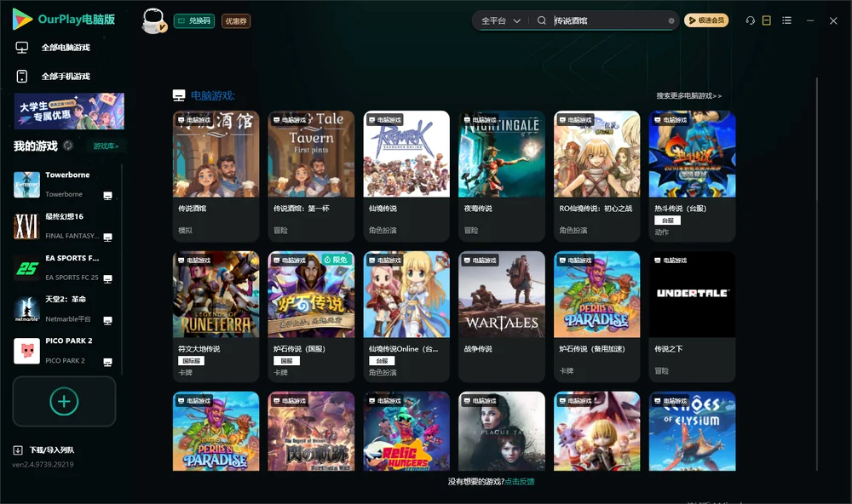The height and width of the screenshot is (504, 852).
Task: Refresh my games list icon
Action: click(x=68, y=146)
